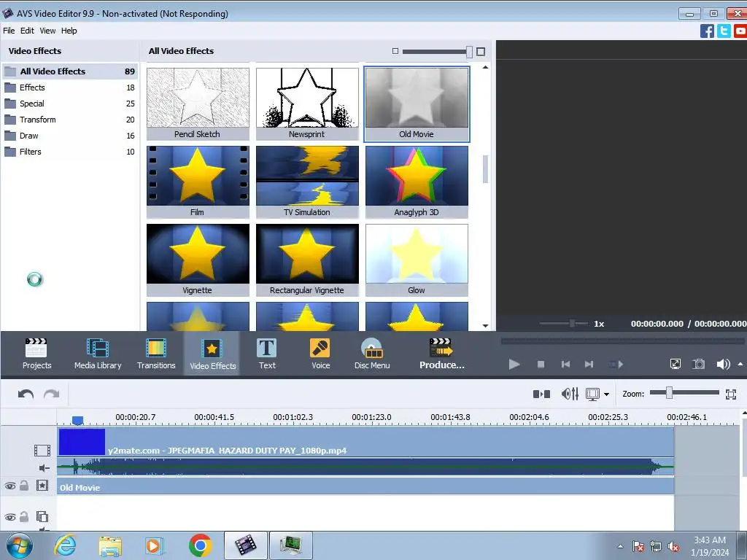Image resolution: width=747 pixels, height=560 pixels.
Task: Mute the preview volume speaker
Action: click(723, 365)
